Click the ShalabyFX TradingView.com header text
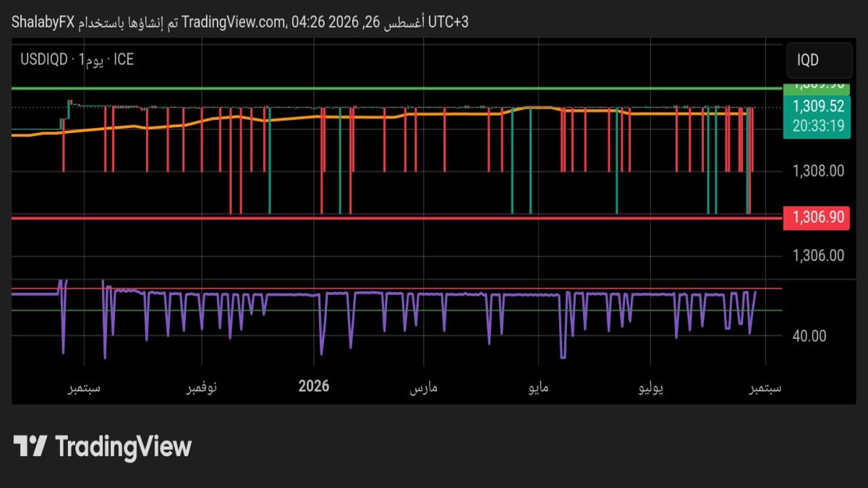The width and height of the screenshot is (868, 488). [240, 22]
